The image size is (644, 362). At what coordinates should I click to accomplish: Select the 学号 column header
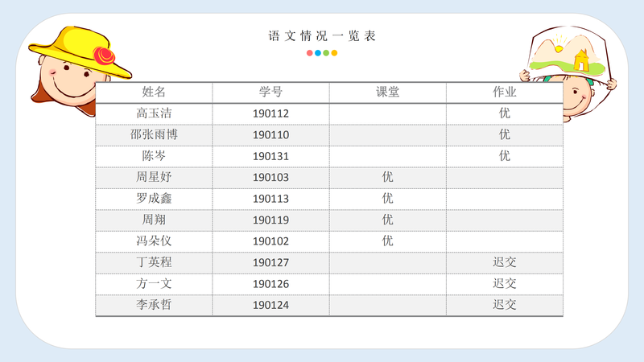point(270,92)
